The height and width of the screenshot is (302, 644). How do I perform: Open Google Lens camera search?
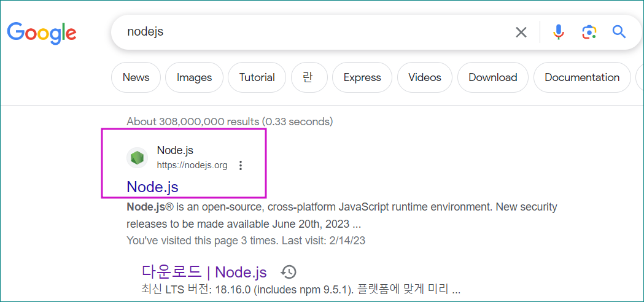[589, 32]
